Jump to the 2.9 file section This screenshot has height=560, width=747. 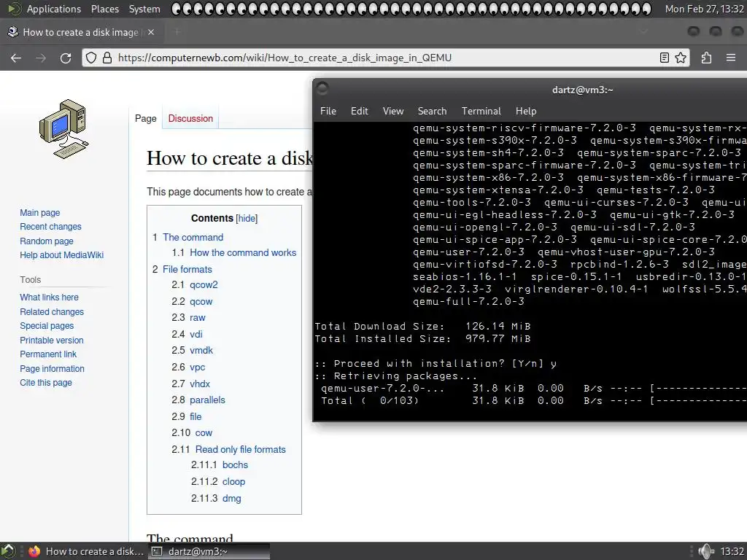[x=196, y=416]
